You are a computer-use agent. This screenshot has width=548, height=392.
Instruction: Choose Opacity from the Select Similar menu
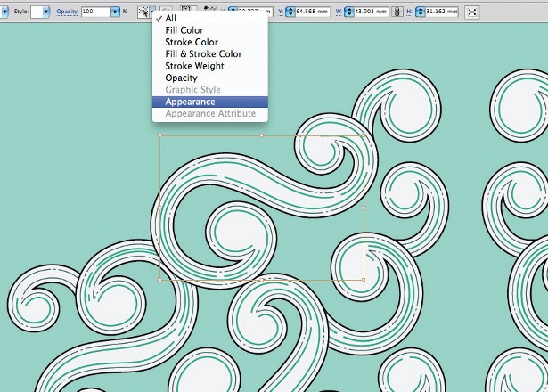(181, 78)
